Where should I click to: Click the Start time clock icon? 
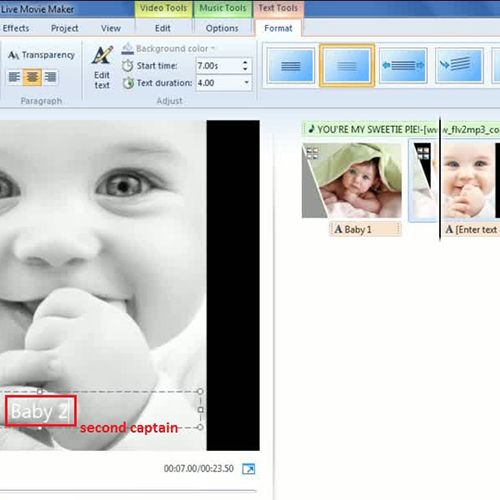pyautogui.click(x=127, y=66)
